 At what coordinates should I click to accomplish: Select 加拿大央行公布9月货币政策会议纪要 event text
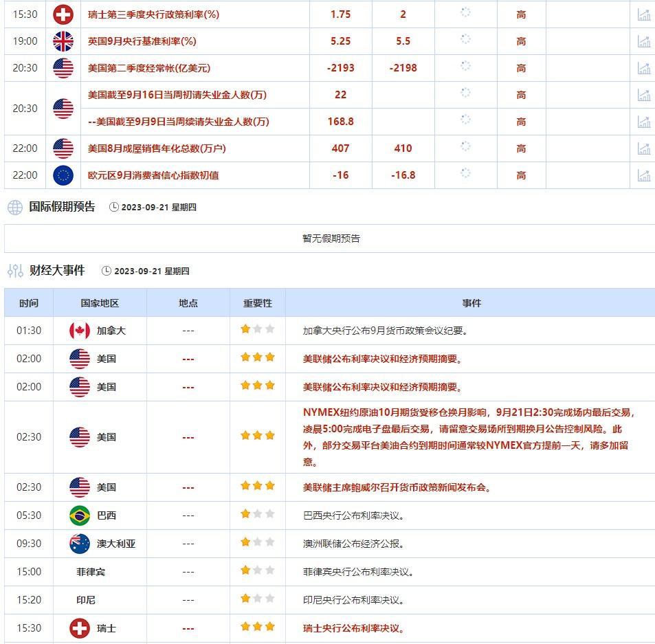pos(385,331)
